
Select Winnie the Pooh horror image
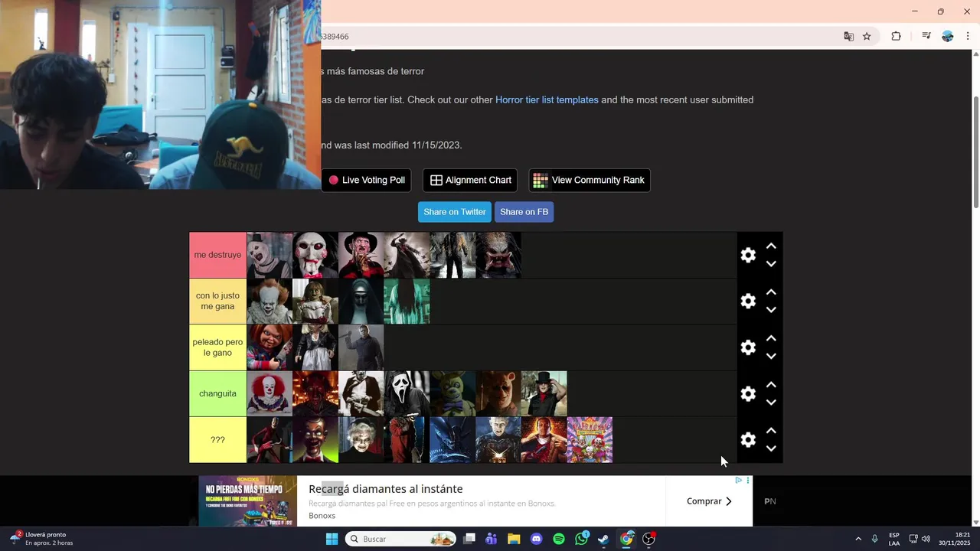coord(498,393)
